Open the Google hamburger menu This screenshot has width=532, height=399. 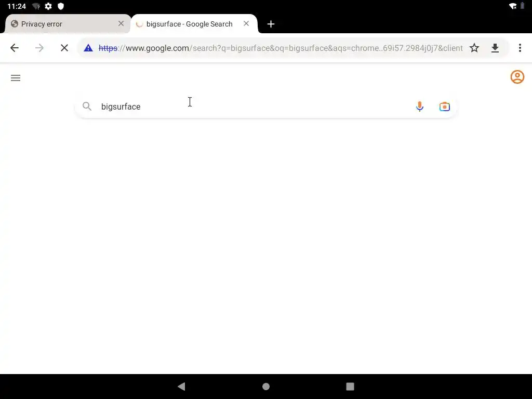[16, 78]
